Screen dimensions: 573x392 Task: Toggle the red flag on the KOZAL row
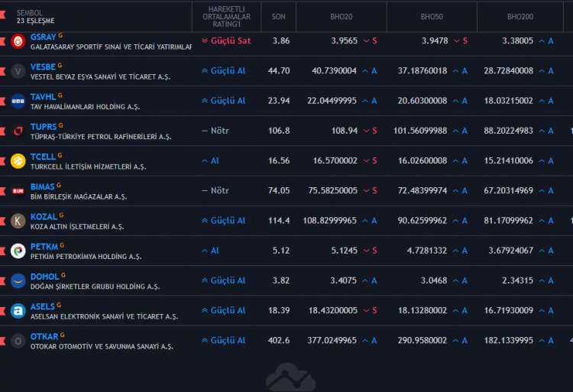[x=2, y=221]
